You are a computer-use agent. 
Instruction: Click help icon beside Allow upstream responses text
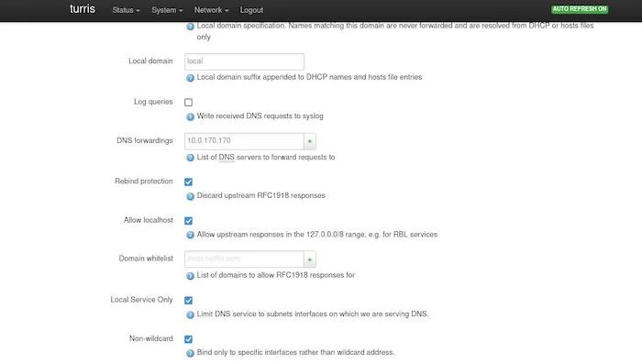click(x=190, y=235)
